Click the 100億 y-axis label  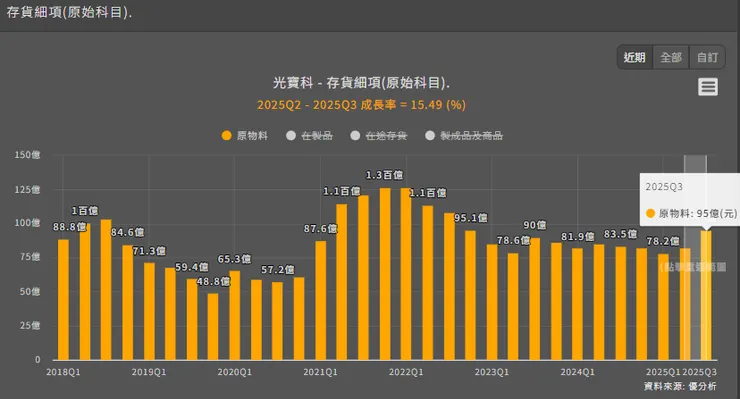(27, 223)
